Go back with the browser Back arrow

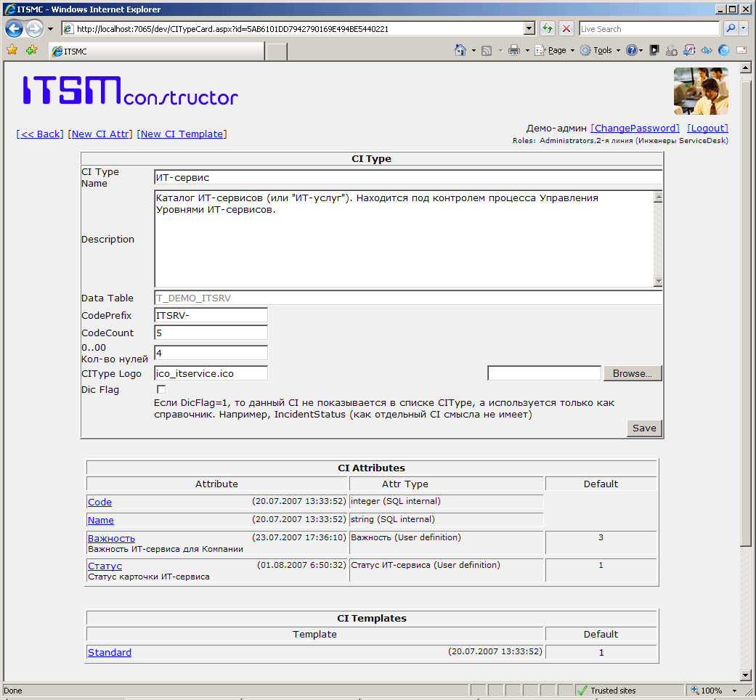click(x=14, y=29)
